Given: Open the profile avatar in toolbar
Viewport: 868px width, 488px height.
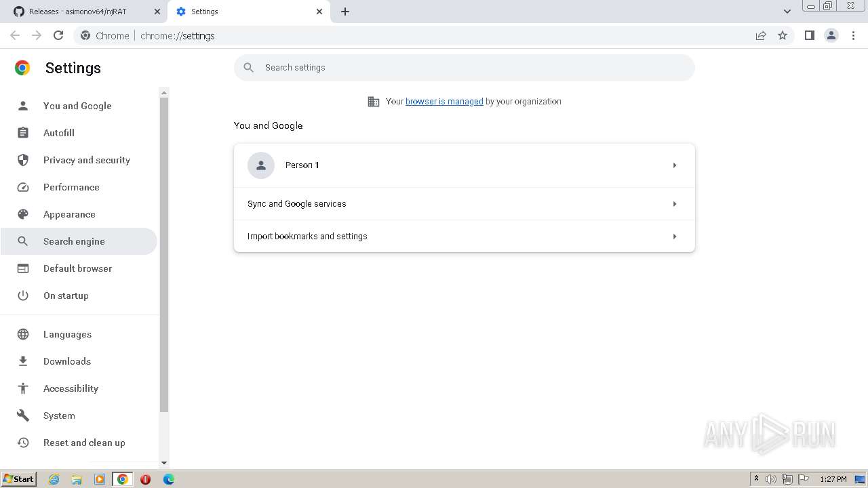Looking at the screenshot, I should click(831, 35).
